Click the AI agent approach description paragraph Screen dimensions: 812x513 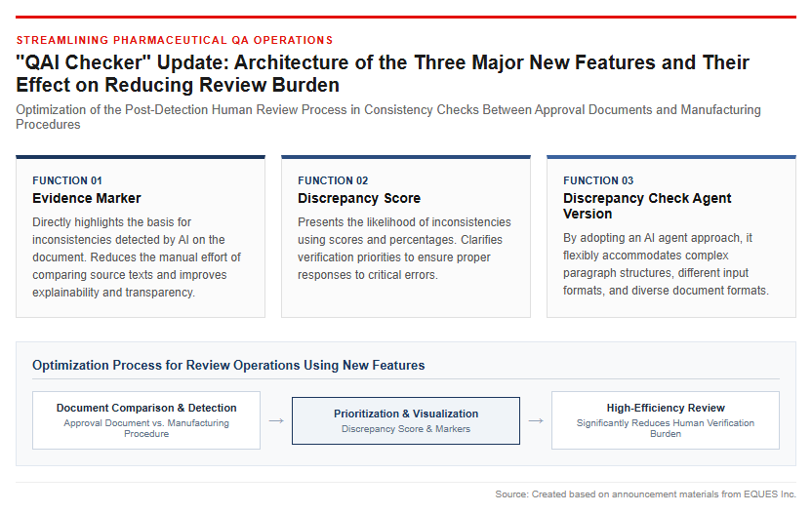click(x=666, y=264)
